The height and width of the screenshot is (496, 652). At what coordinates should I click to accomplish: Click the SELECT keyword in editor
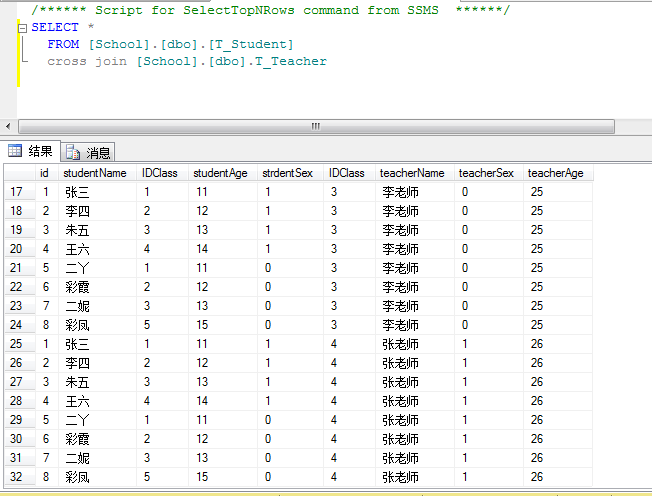pos(55,27)
